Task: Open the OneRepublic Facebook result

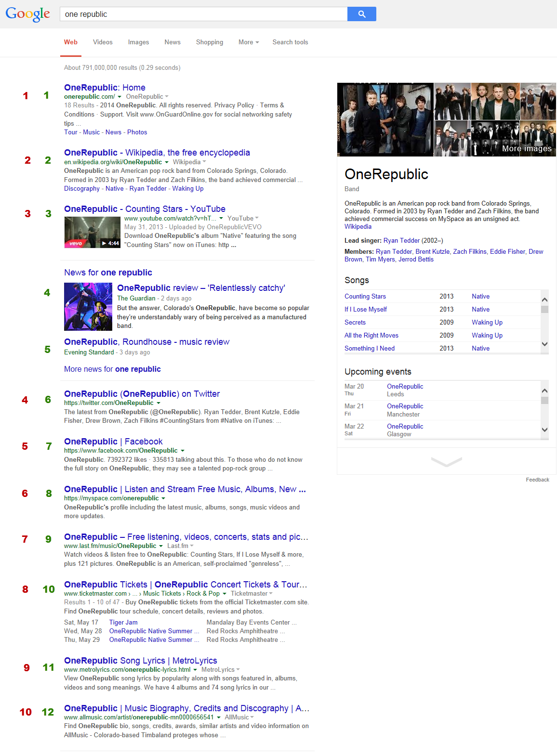Action: coord(113,442)
